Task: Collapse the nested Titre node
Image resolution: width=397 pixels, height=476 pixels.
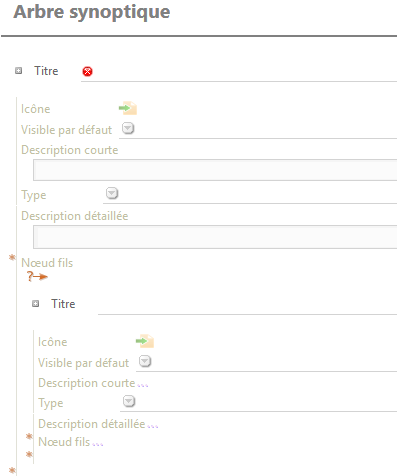Action: coord(36,304)
